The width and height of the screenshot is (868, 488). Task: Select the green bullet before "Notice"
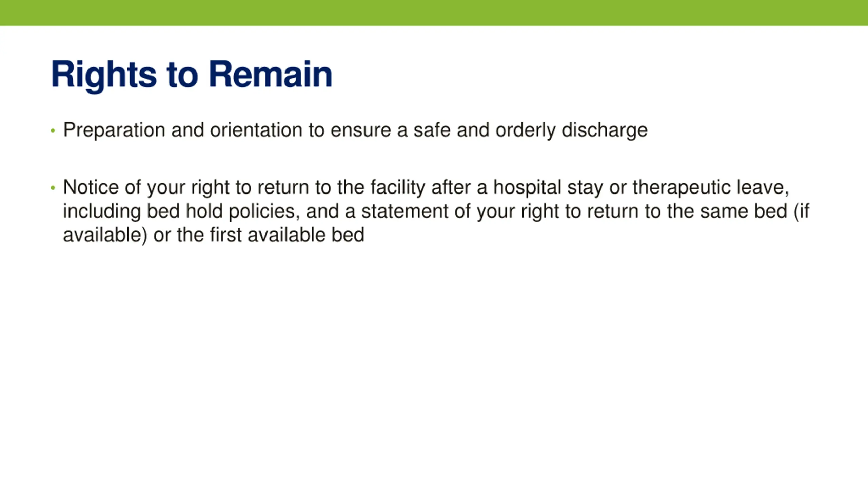tap(53, 188)
